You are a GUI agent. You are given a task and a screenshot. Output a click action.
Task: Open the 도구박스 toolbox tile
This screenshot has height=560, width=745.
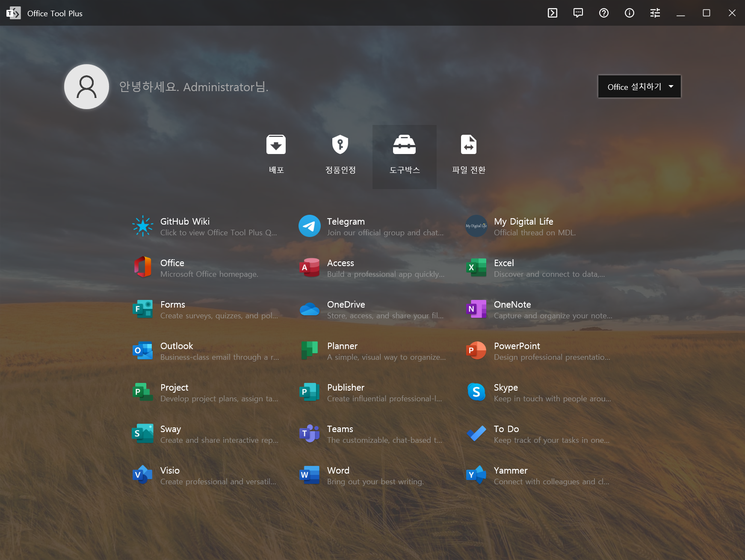coord(405,157)
